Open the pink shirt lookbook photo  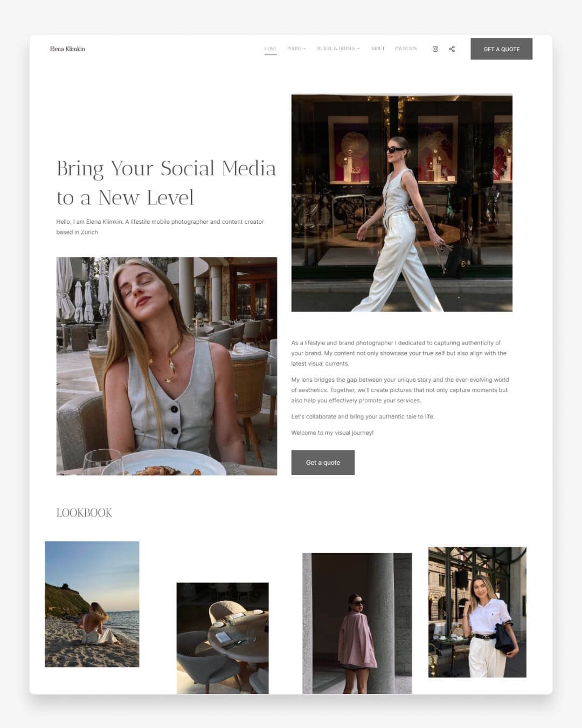(x=357, y=623)
